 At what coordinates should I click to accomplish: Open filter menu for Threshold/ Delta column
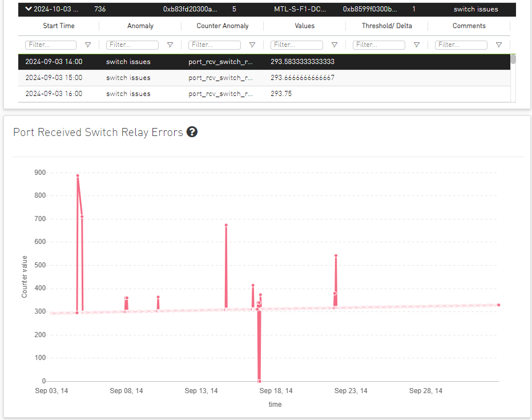417,45
